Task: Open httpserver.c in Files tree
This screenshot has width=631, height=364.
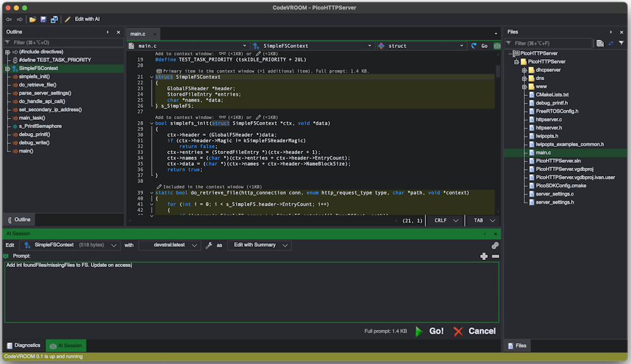Action: tap(548, 119)
